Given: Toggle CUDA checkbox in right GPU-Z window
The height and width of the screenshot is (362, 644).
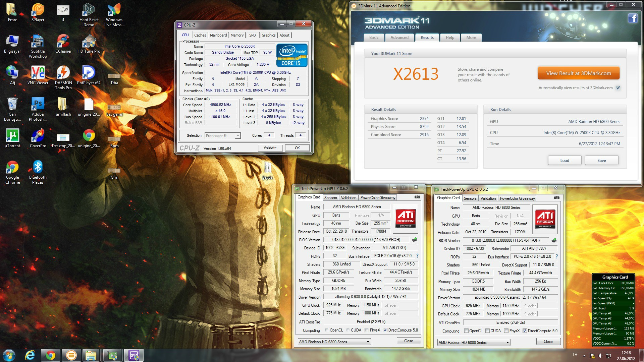Looking at the screenshot, I should coord(487,331).
